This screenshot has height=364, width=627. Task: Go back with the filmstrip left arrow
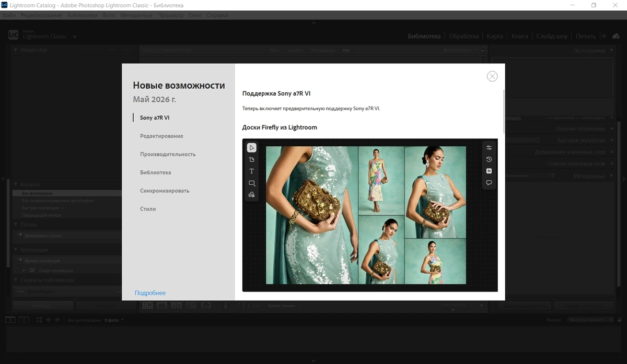click(49, 320)
